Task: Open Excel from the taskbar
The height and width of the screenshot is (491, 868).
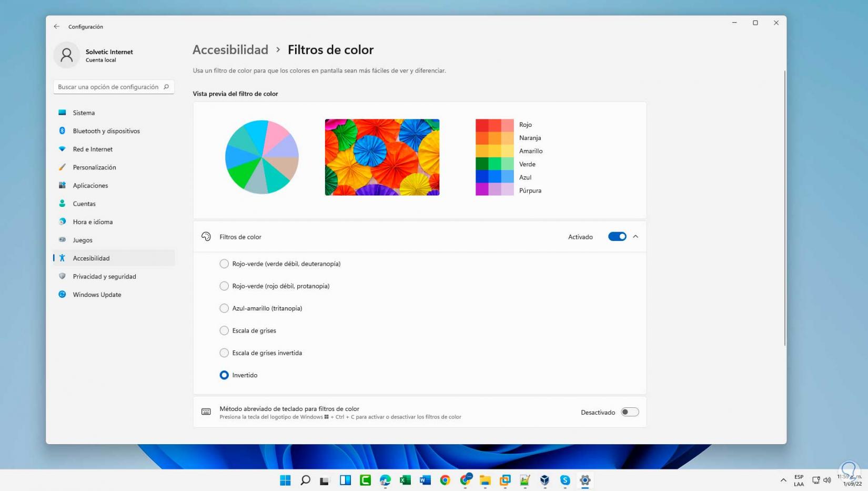Action: tap(405, 480)
